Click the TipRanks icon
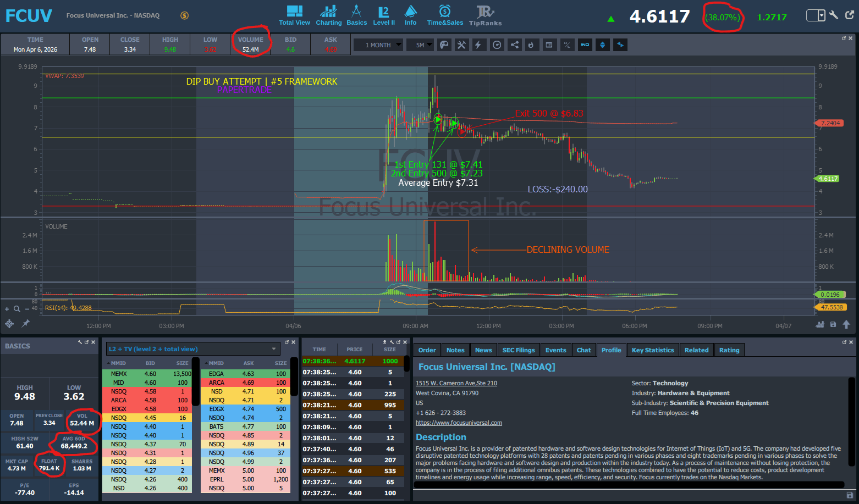 485,15
